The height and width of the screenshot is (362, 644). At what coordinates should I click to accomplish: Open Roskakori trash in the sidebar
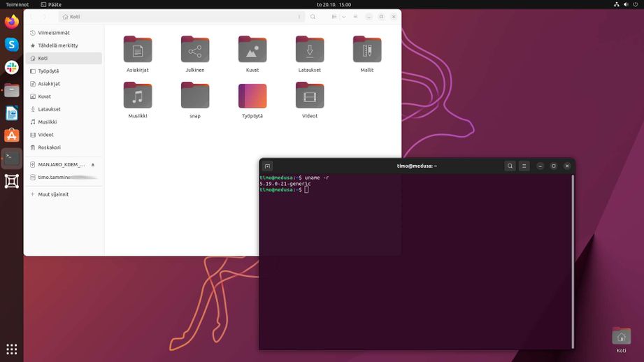coord(64,147)
